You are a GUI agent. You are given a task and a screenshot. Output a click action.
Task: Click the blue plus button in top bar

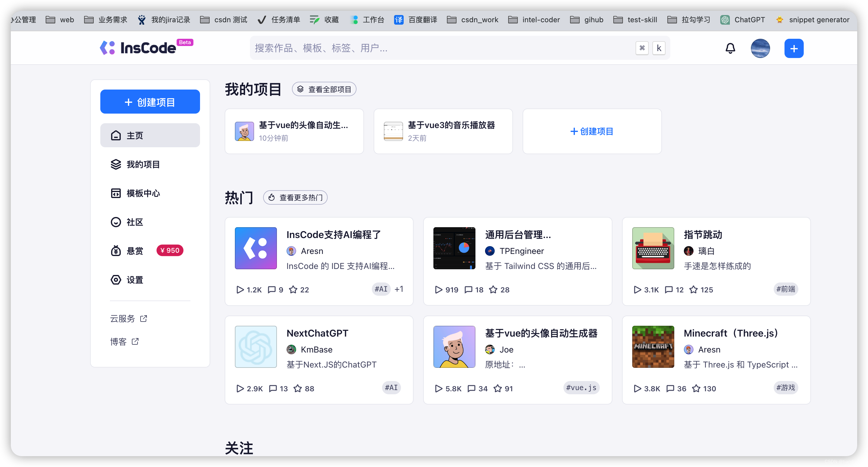pyautogui.click(x=794, y=48)
